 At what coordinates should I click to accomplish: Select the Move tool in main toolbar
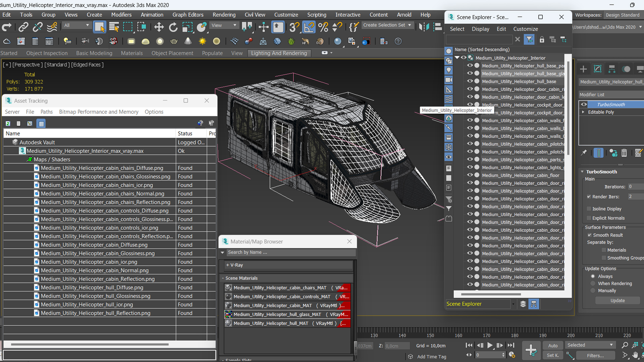tap(159, 27)
